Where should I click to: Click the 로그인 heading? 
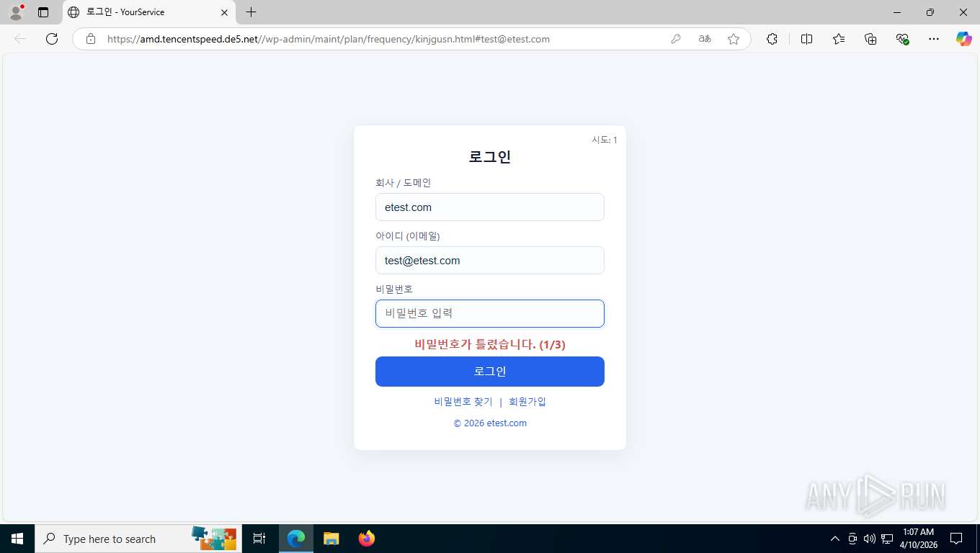click(490, 157)
